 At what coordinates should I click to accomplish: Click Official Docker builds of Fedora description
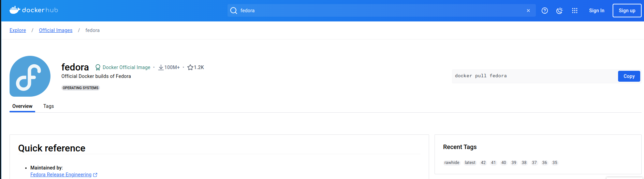[x=96, y=76]
